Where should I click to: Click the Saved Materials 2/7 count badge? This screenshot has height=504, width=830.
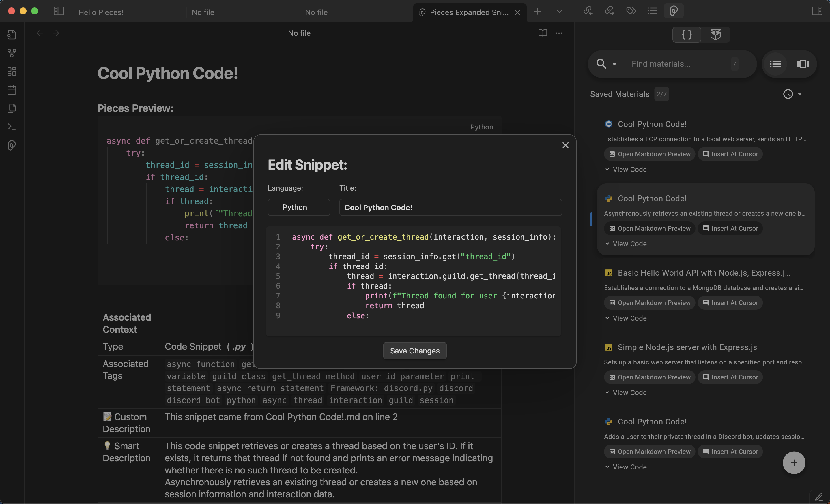[661, 94]
